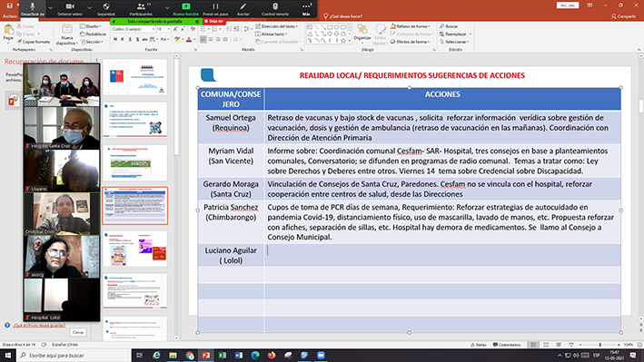
Task: Click the Cerrar button in recovery pane
Action: coord(78,332)
